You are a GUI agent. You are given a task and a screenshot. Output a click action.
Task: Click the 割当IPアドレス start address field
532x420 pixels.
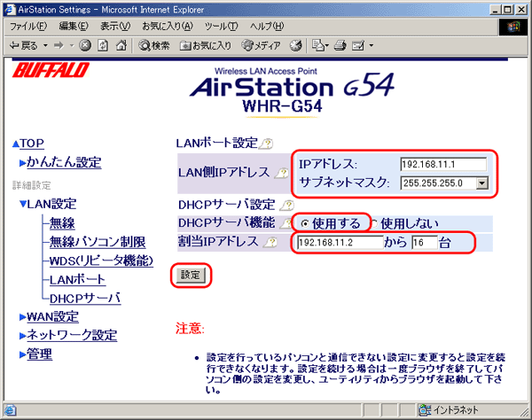pyautogui.click(x=340, y=243)
